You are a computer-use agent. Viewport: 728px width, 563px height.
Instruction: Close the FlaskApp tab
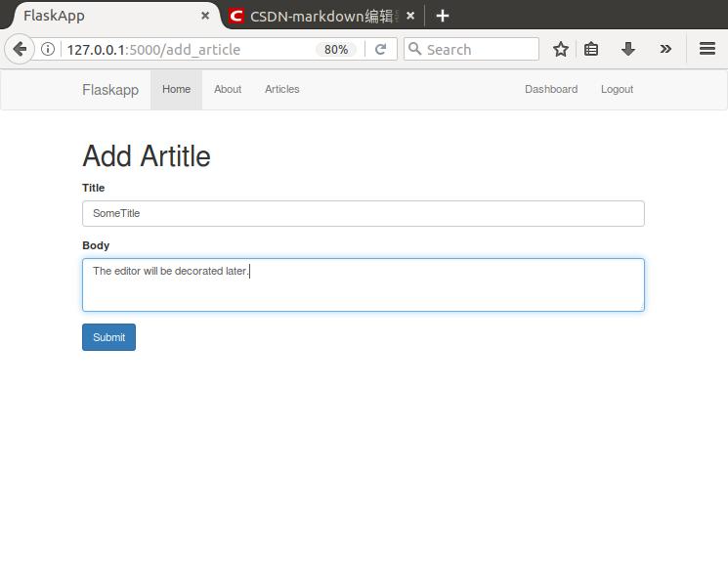(205, 16)
